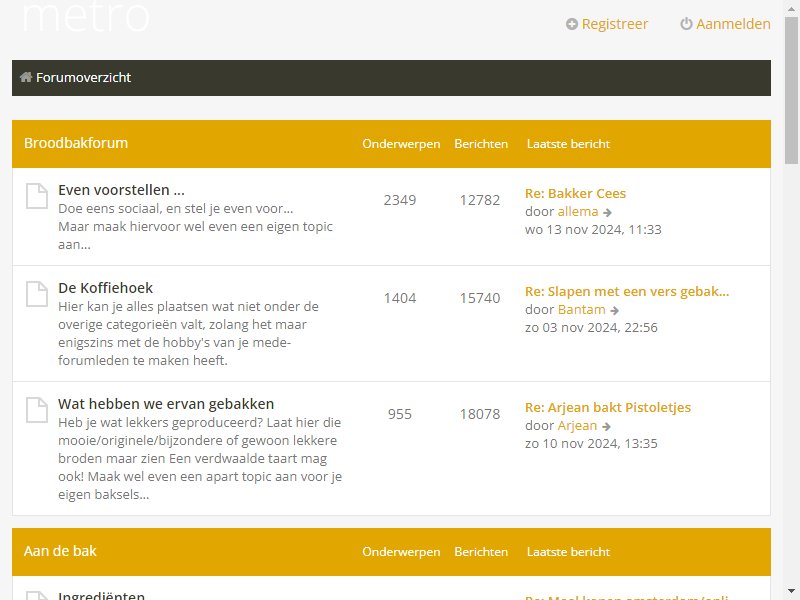Click the scrollbar down arrow
This screenshot has height=600, width=800.
791,591
